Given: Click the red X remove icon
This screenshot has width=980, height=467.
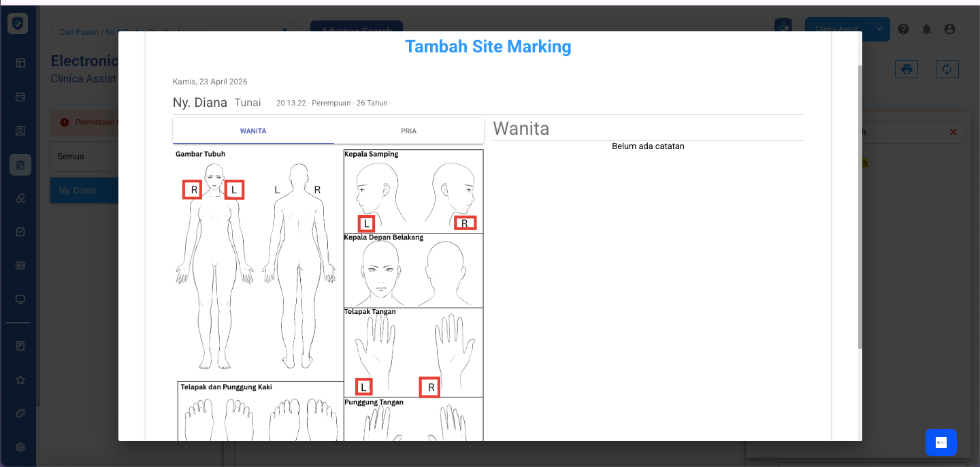Looking at the screenshot, I should pyautogui.click(x=953, y=132).
